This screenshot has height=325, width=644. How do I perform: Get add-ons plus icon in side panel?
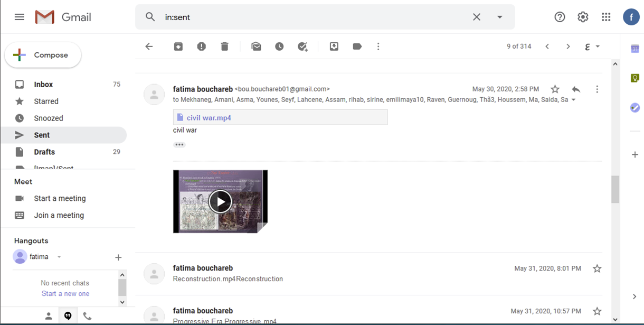634,155
